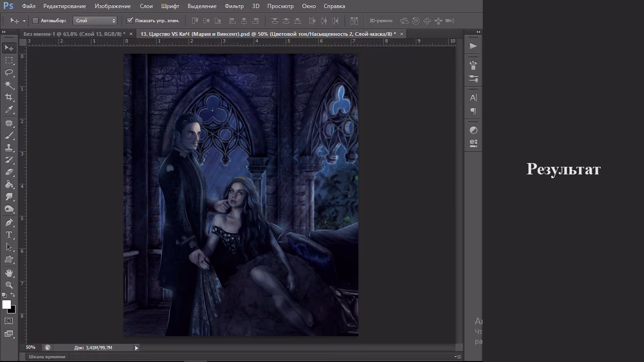Expand the right panel dock arrows
Screen dimensions: 644x362
479,32
